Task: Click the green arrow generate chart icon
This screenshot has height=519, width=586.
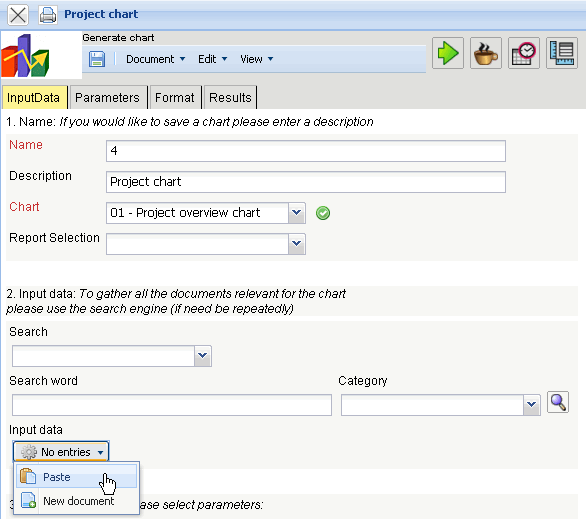Action: [448, 53]
